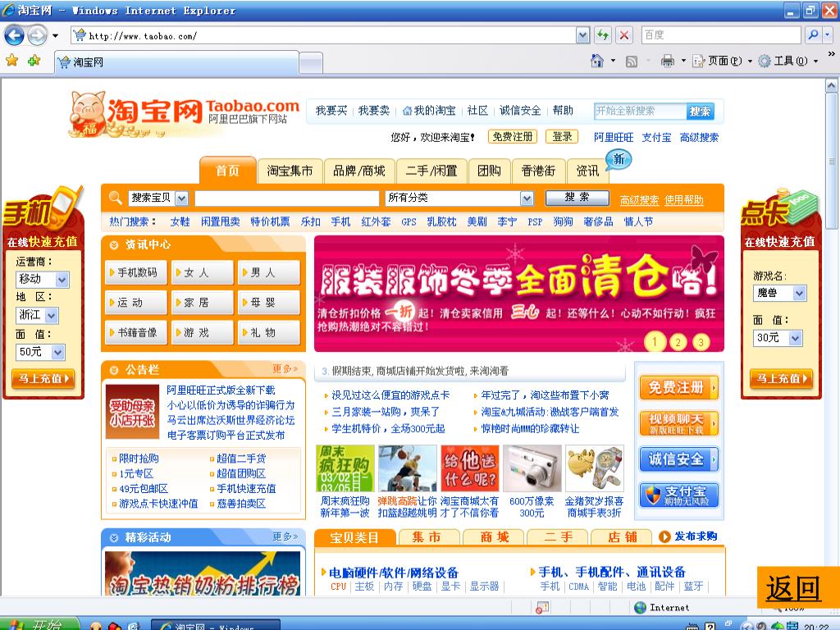The width and height of the screenshot is (840, 630).
Task: Open the 阿里旺旺正式版全新下载 announcement
Action: tap(221, 390)
